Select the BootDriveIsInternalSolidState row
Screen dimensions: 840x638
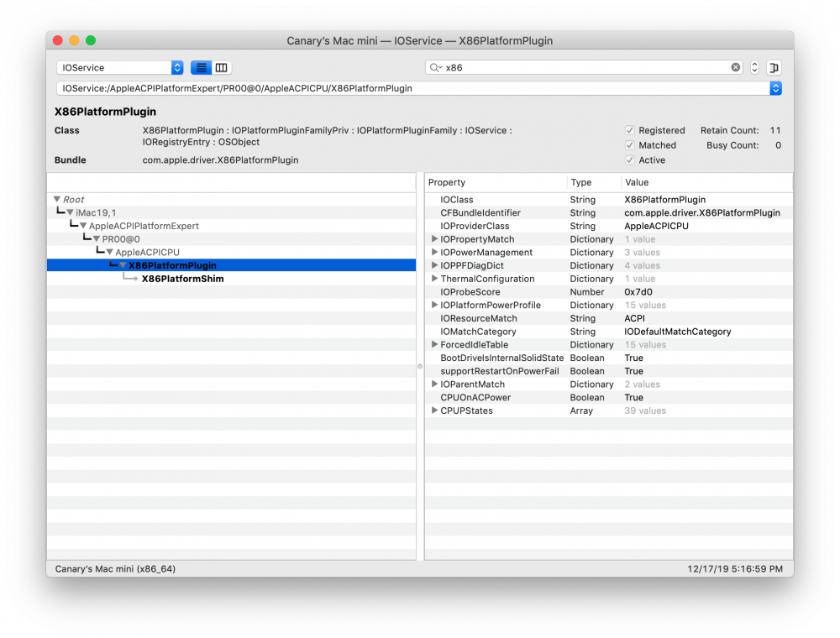tap(609, 358)
